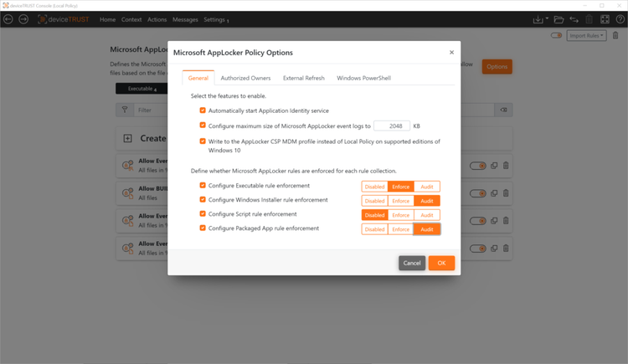Uncheck Configure Script rule enforcement

(203, 214)
